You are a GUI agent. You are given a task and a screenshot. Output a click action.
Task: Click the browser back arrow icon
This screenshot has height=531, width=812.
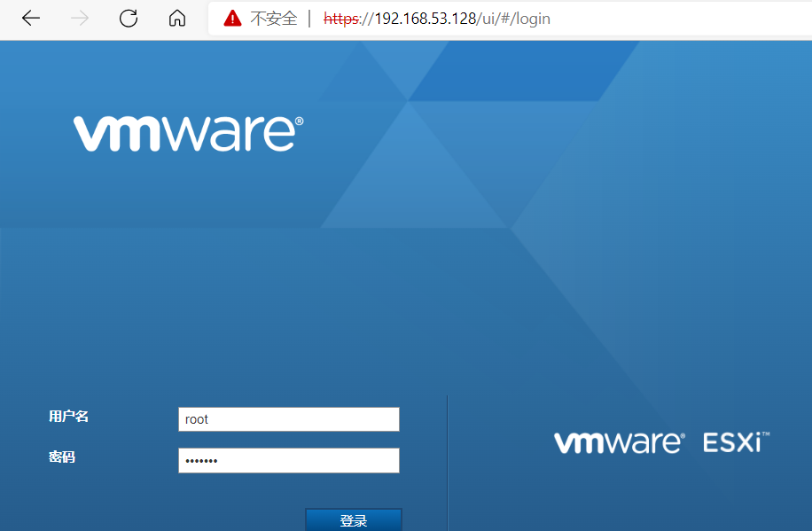pyautogui.click(x=30, y=18)
